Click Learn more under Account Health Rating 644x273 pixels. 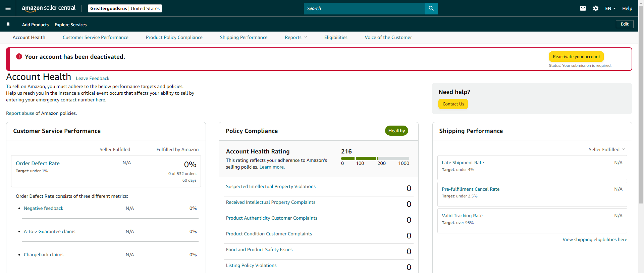272,167
